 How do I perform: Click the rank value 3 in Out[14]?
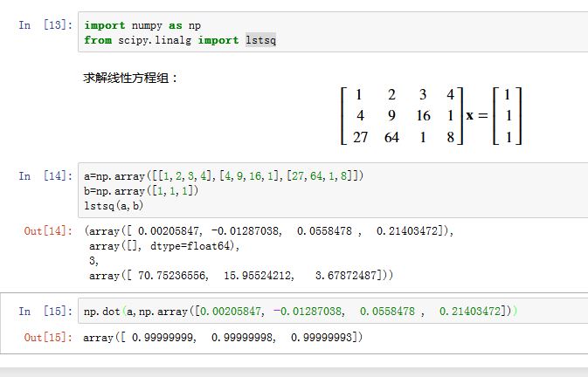click(93, 261)
